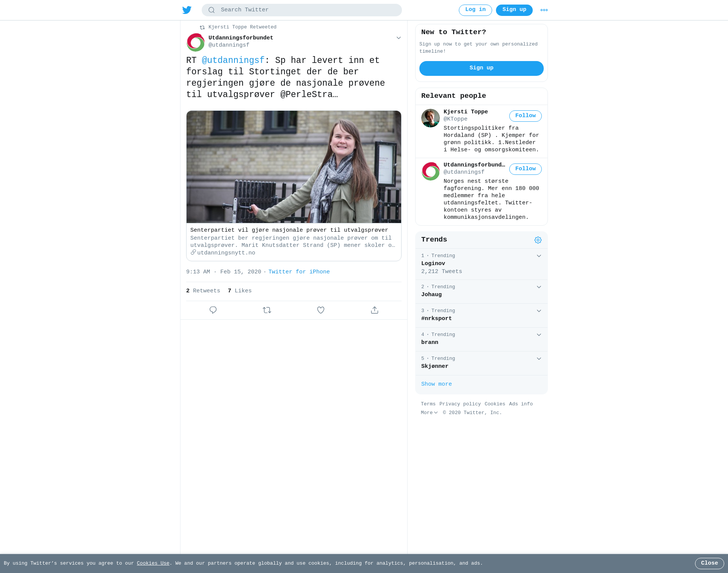
Task: Select the brann trending topic
Action: 482,339
